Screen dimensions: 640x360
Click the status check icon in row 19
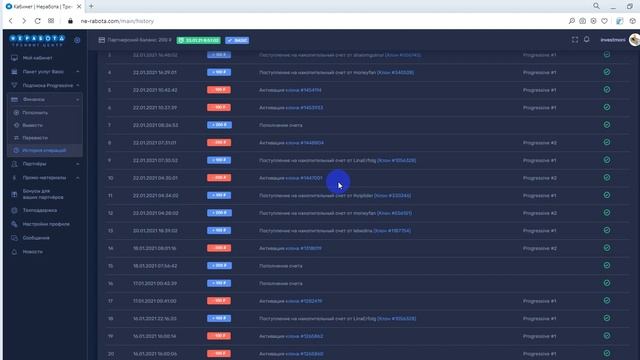point(607,336)
